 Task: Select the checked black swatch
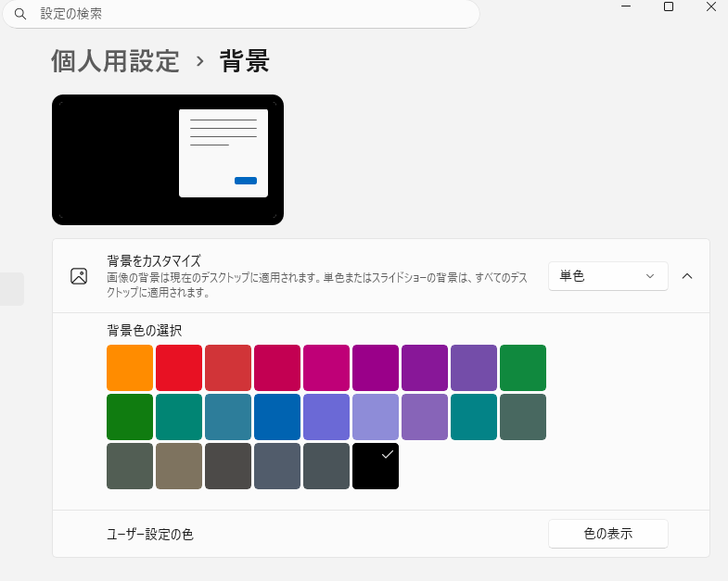click(376, 466)
